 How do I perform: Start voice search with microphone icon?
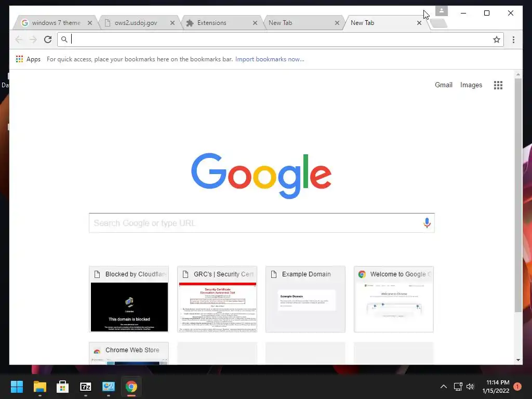[427, 222]
